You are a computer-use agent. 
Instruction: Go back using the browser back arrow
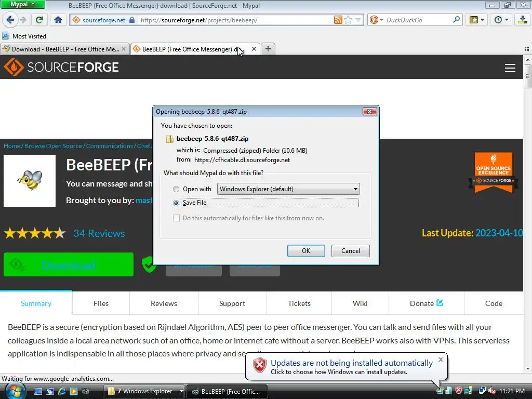pos(10,20)
